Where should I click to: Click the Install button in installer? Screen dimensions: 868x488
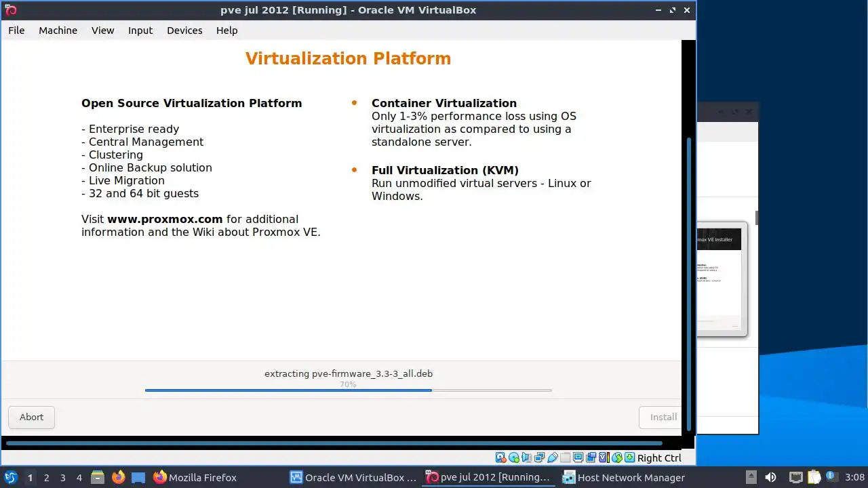[659, 417]
